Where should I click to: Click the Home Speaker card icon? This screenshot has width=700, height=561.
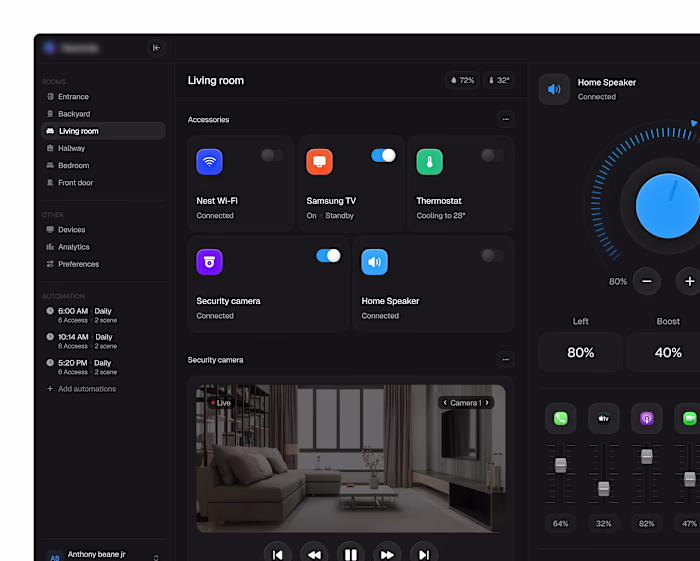(x=375, y=262)
